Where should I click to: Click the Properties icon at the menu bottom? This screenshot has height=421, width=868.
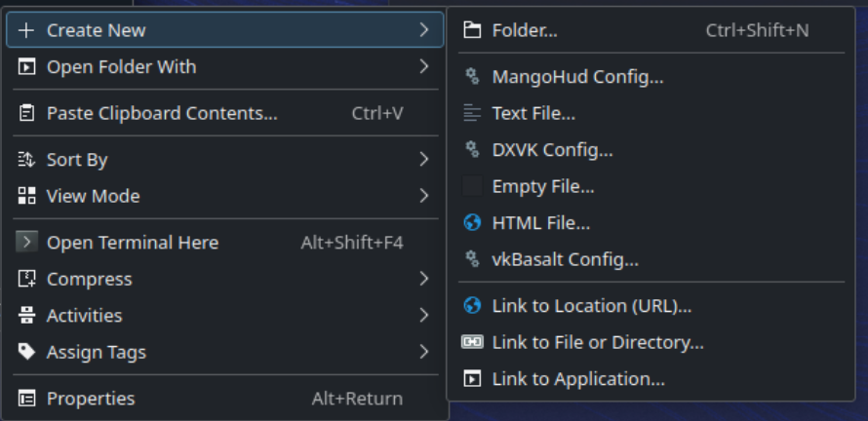tap(27, 399)
